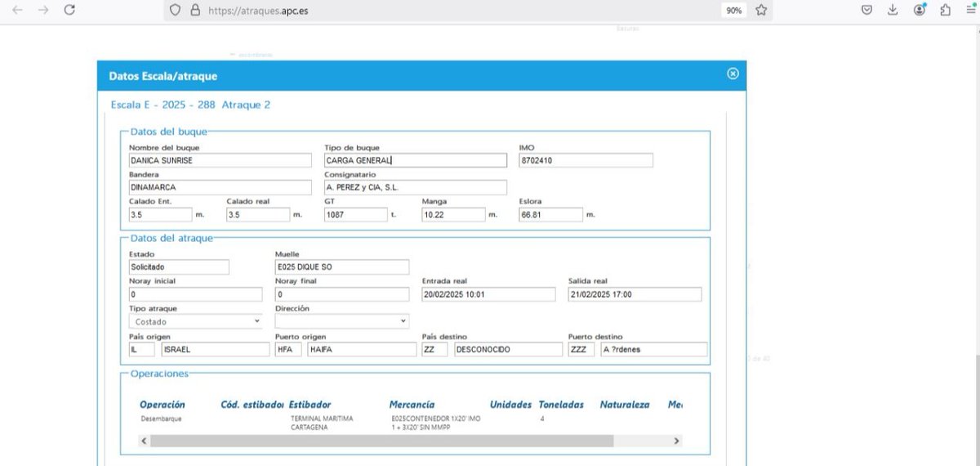
Task: Click the Puerto destino code field ZZZ
Action: pyautogui.click(x=581, y=349)
